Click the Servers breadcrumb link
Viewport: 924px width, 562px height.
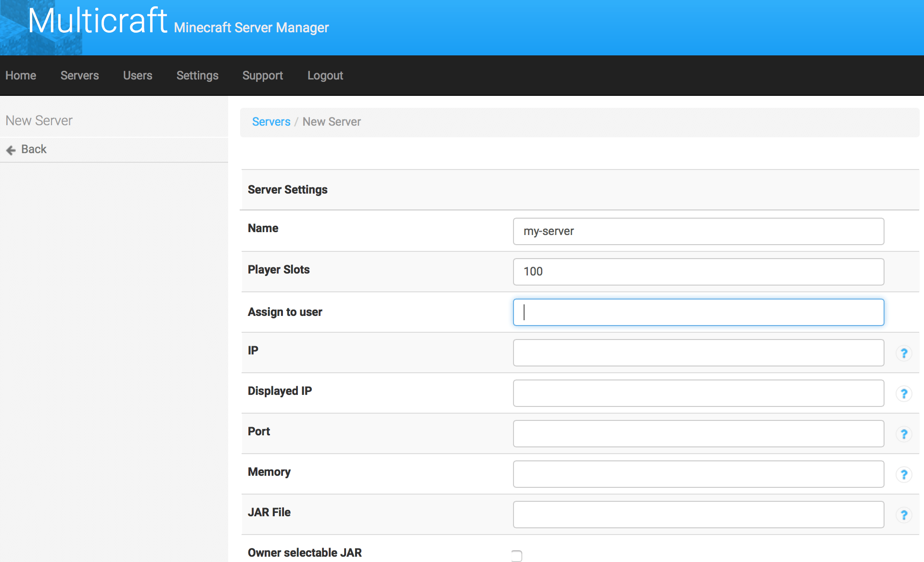click(x=271, y=122)
